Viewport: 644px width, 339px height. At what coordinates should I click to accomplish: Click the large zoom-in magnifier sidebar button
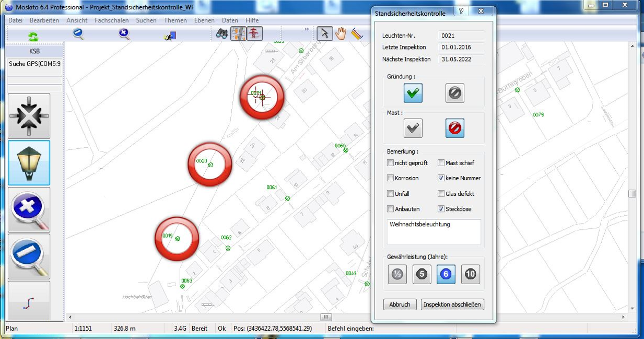[29, 209]
